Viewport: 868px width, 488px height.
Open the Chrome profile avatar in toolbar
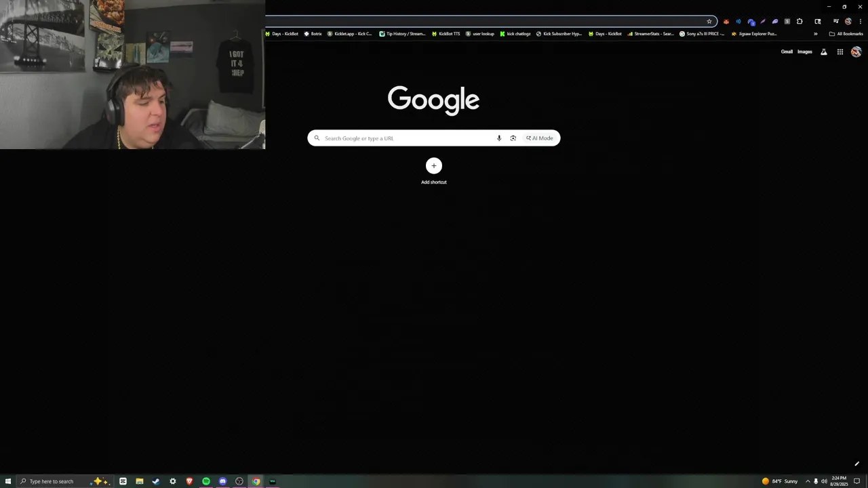point(848,21)
